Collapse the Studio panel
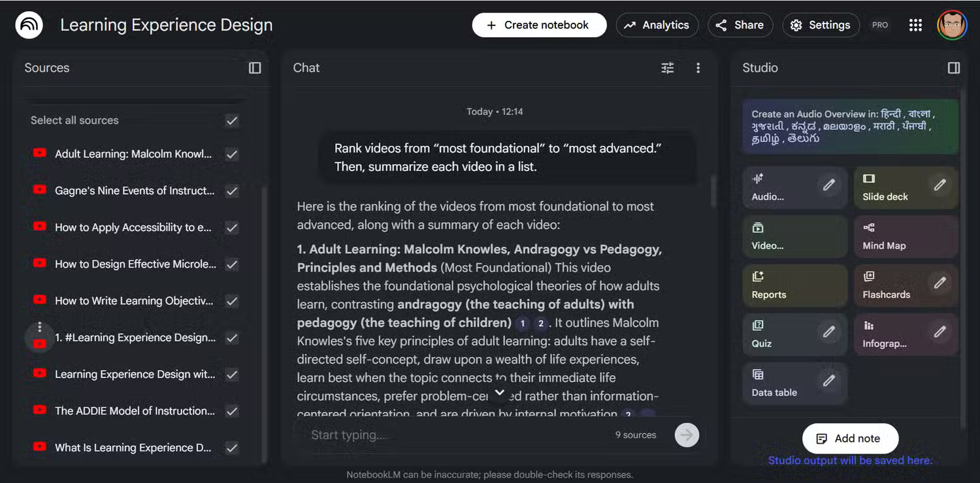This screenshot has width=980, height=483. pos(953,68)
